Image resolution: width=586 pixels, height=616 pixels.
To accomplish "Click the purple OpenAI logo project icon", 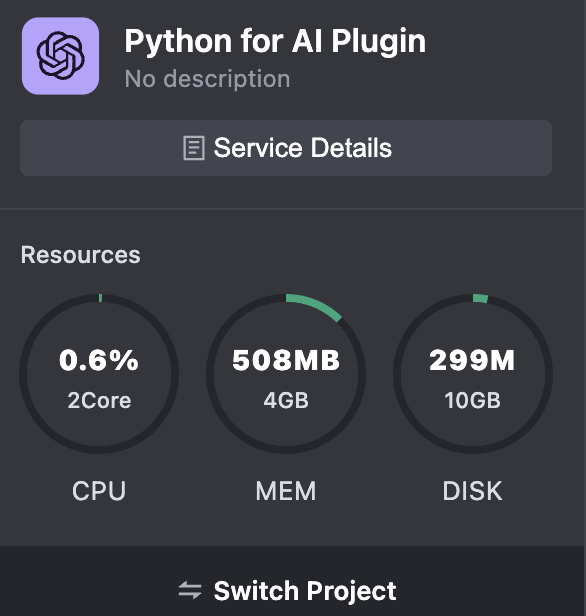I will coord(60,56).
